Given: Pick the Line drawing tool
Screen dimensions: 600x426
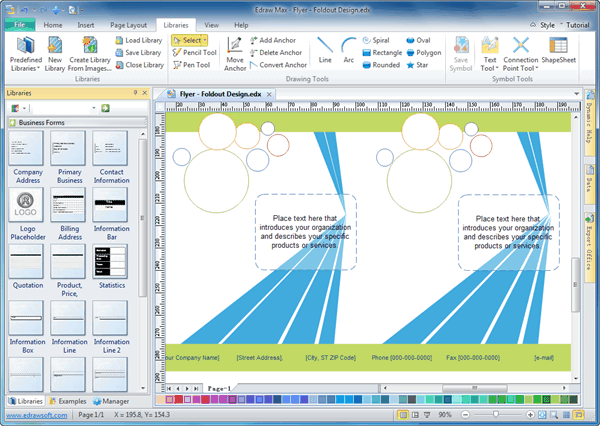Looking at the screenshot, I should click(x=325, y=50).
